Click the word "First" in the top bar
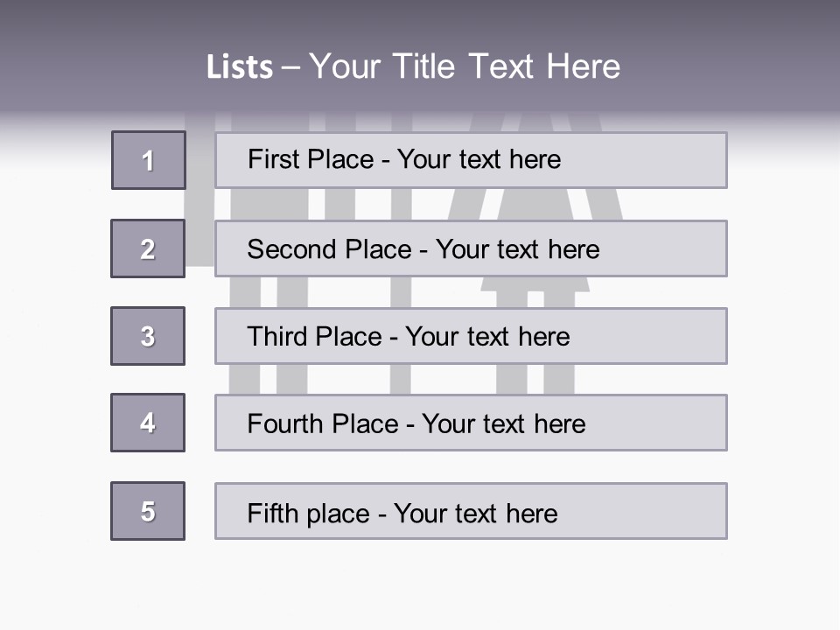 pyautogui.click(x=270, y=159)
